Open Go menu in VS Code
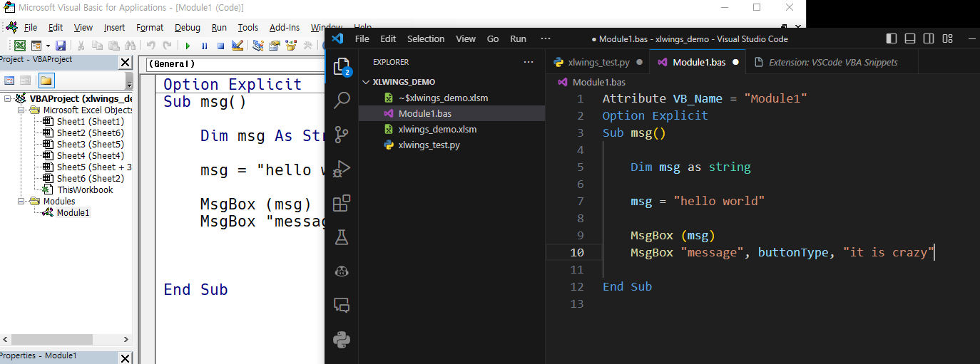The image size is (980, 364). coord(493,38)
